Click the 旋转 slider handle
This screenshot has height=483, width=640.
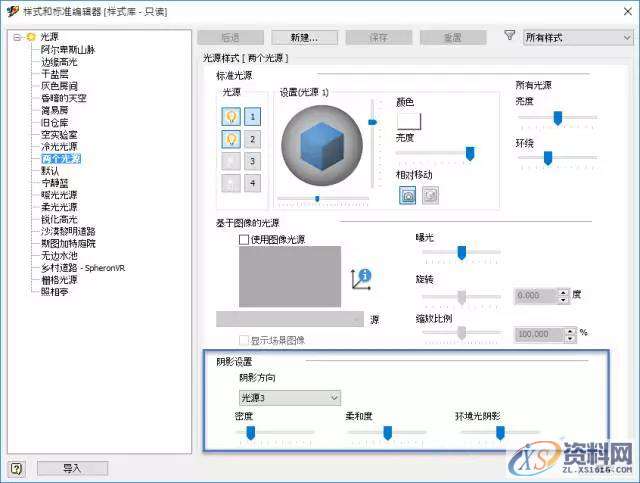coord(462,297)
